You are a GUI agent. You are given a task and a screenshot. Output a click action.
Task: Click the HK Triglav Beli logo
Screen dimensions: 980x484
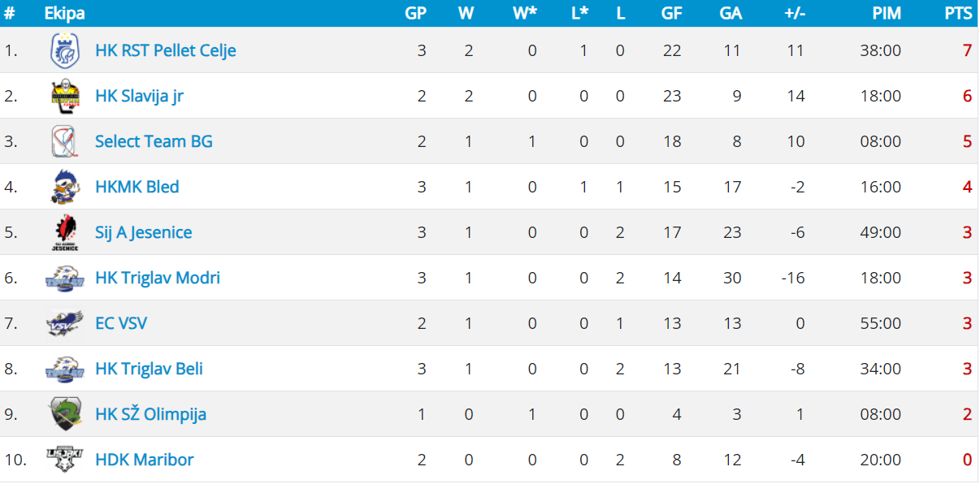point(65,369)
